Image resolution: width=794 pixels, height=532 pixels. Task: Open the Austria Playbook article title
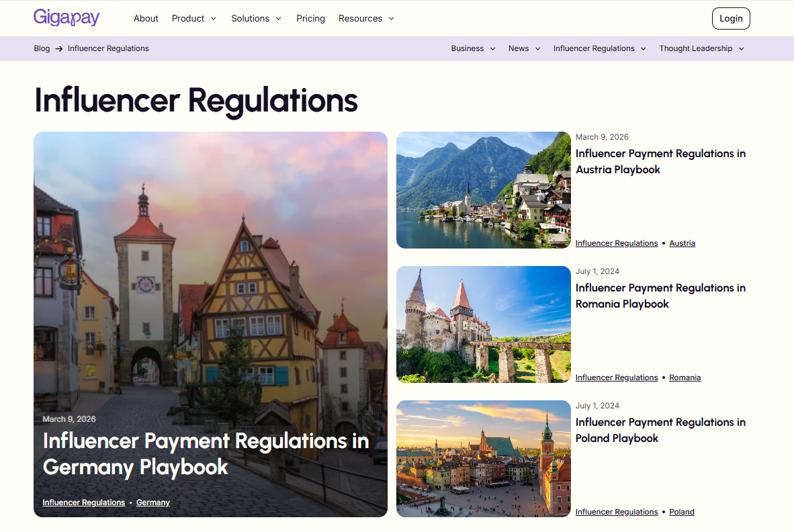coord(660,161)
